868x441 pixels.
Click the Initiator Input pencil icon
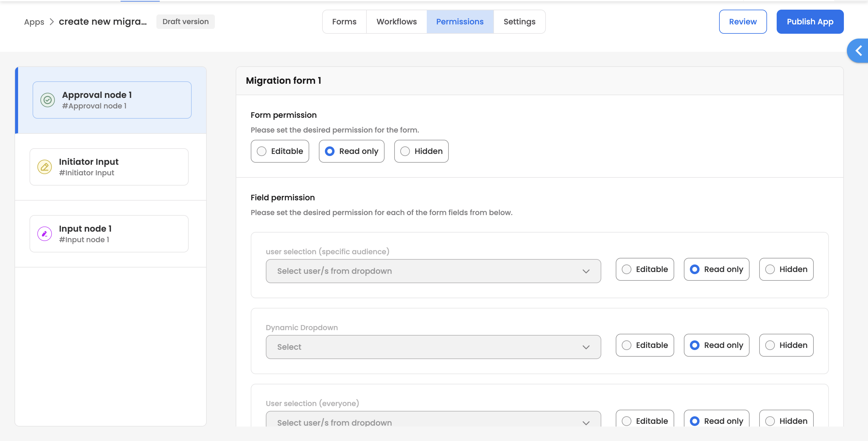click(45, 167)
